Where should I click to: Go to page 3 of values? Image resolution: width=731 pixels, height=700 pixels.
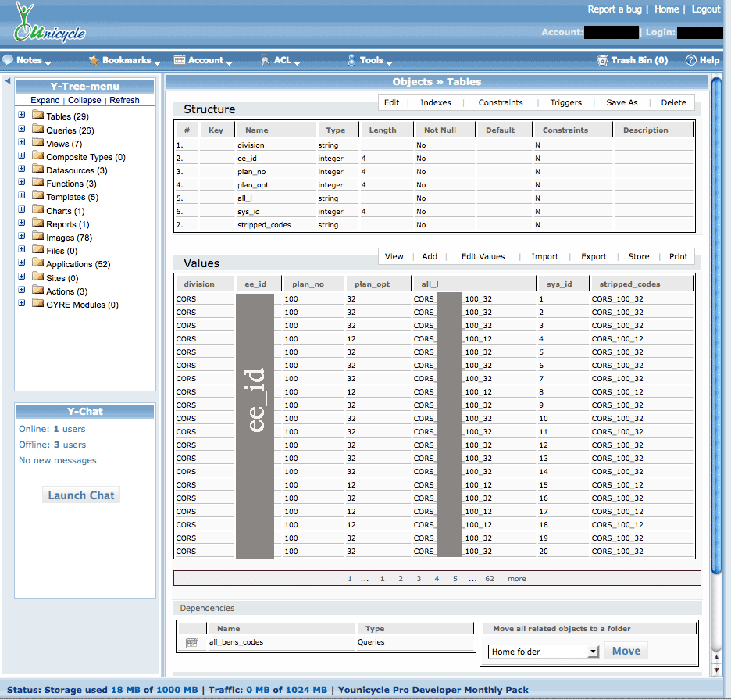point(419,579)
